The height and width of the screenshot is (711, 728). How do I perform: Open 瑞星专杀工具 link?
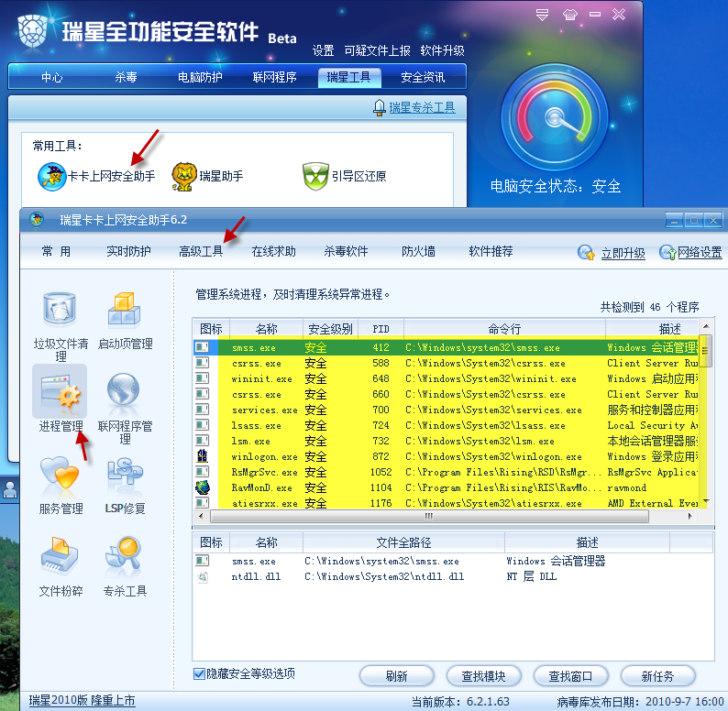[x=422, y=108]
